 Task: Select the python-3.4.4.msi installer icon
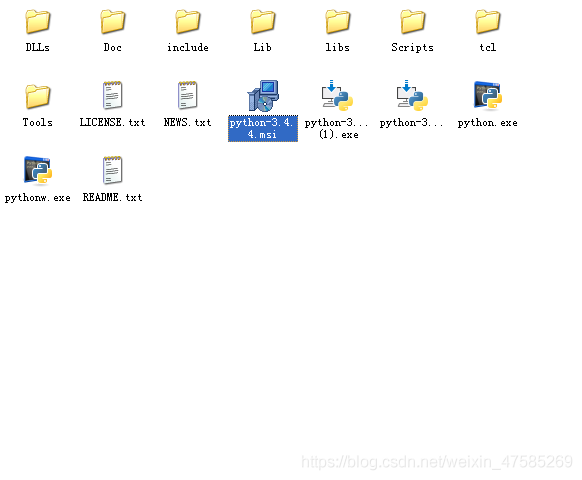(x=263, y=95)
